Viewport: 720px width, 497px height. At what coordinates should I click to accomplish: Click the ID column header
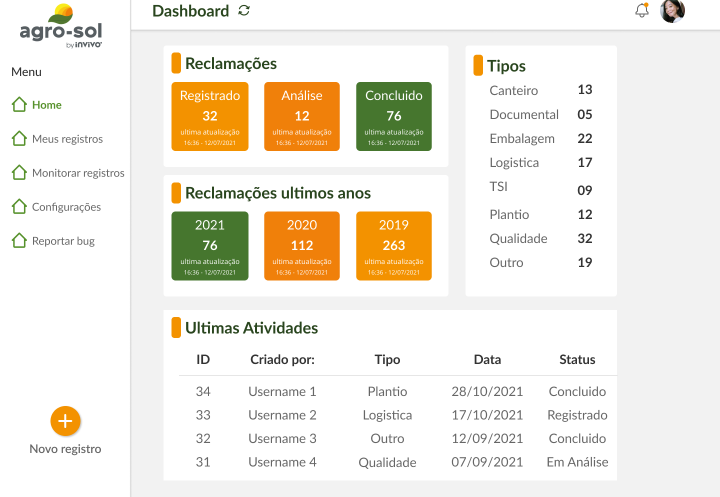[x=203, y=359]
